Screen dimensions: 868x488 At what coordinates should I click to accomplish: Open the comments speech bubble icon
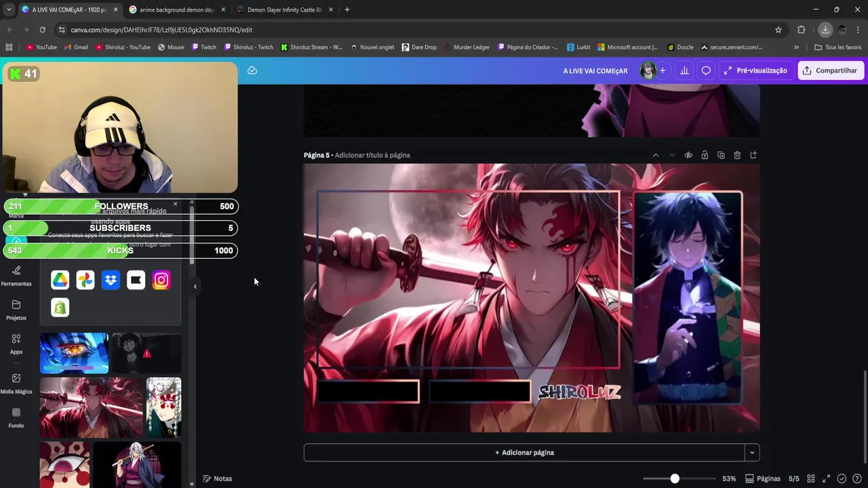(706, 70)
